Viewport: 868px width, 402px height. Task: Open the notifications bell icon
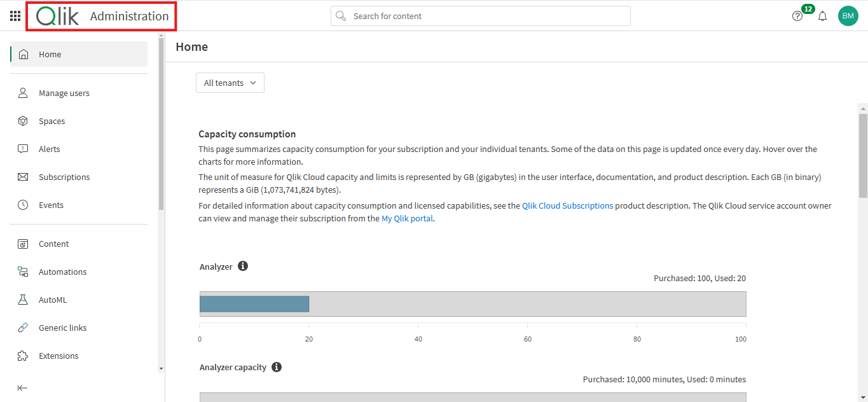point(822,16)
